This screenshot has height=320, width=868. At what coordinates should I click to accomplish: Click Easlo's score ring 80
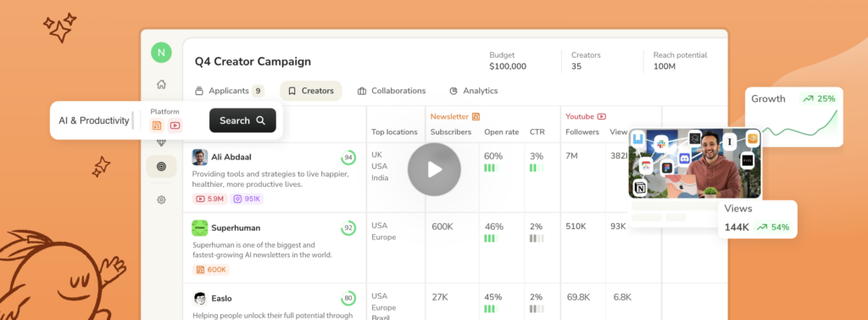[348, 299]
